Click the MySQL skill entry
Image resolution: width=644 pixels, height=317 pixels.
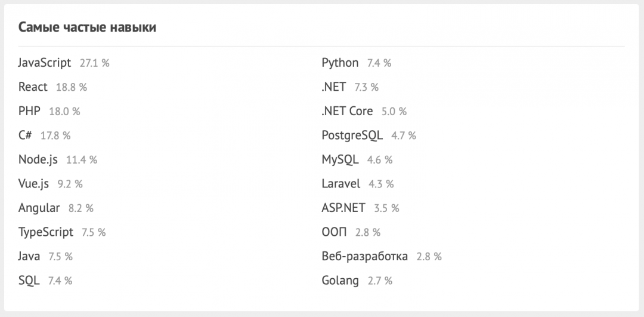tap(340, 159)
